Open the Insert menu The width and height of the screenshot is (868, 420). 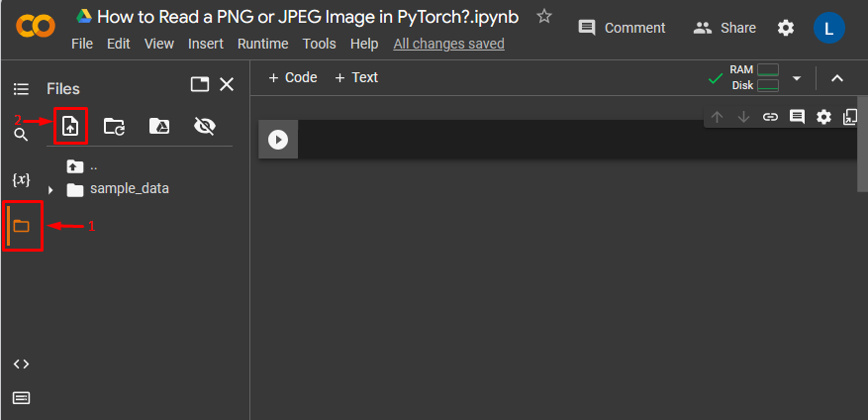pyautogui.click(x=205, y=44)
